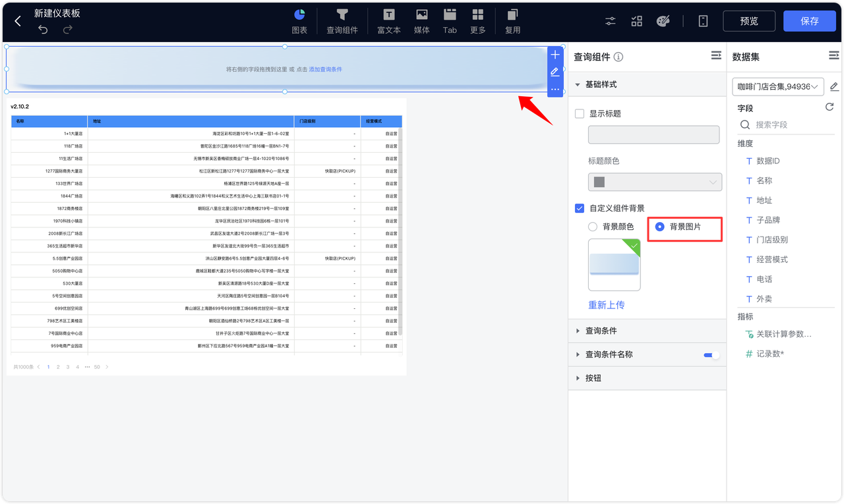The height and width of the screenshot is (504, 844).
Task: Click the title text input field
Action: (x=653, y=134)
